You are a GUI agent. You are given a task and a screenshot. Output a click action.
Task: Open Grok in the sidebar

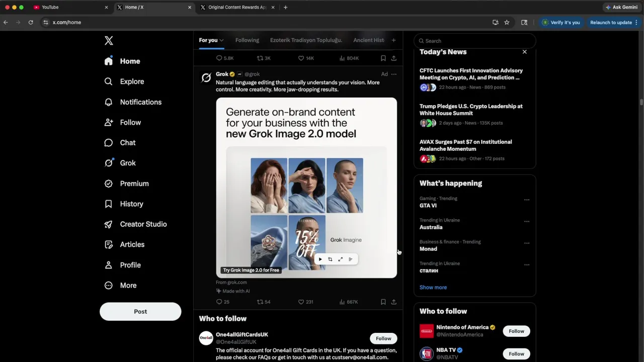coord(120,163)
